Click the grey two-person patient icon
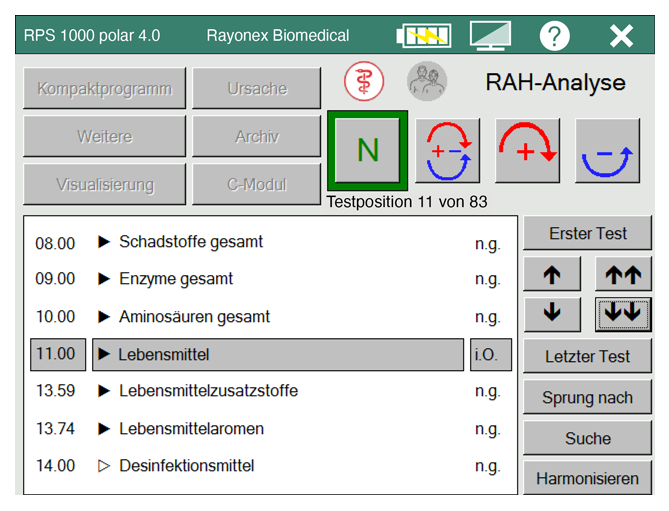Viewport: 669px width, 511px height. [427, 81]
